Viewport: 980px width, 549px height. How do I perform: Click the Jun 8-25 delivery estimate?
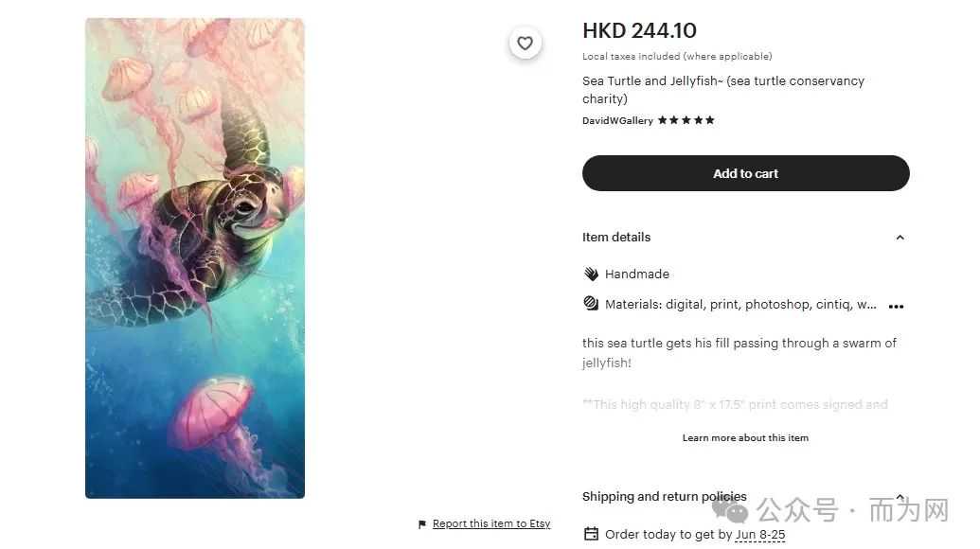click(x=760, y=535)
